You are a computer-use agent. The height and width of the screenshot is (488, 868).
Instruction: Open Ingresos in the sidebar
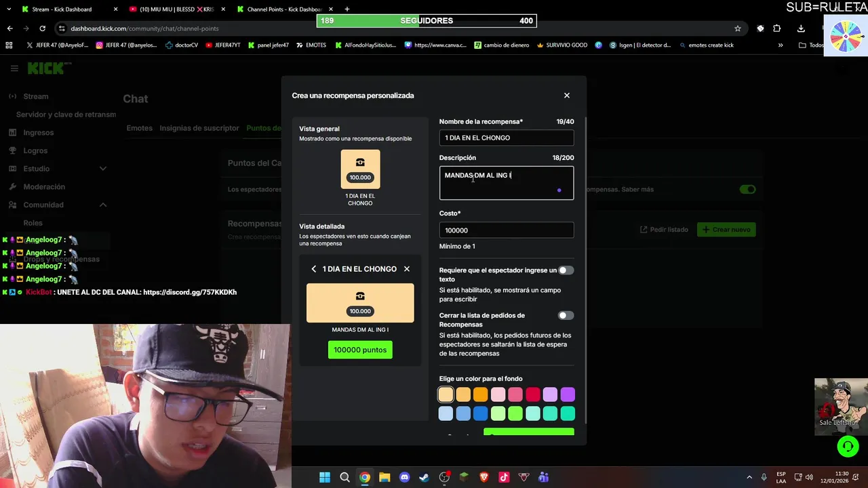[x=39, y=133]
